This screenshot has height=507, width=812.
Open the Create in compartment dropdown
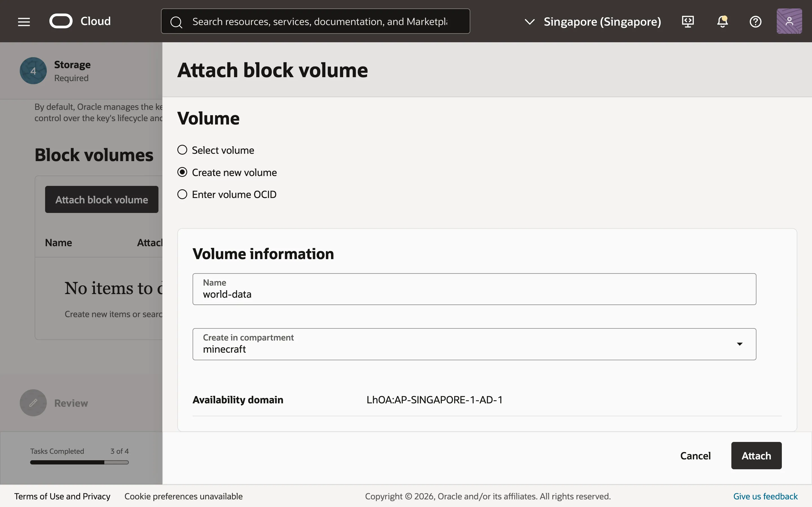(740, 344)
